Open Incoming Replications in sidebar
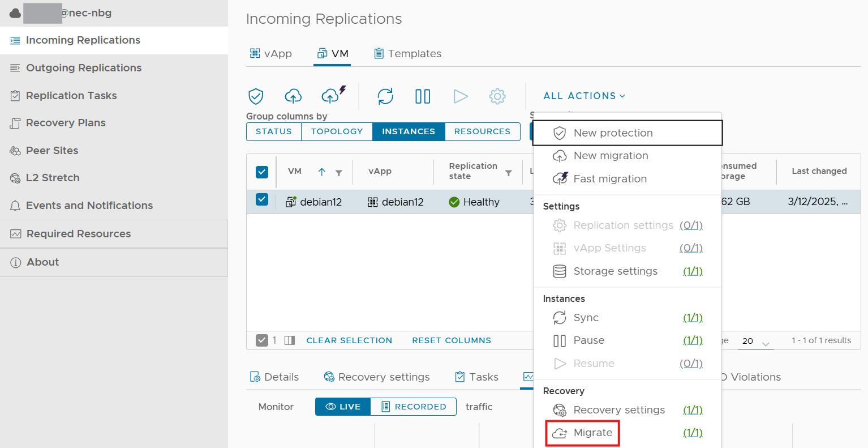The width and height of the screenshot is (868, 448). click(x=114, y=40)
